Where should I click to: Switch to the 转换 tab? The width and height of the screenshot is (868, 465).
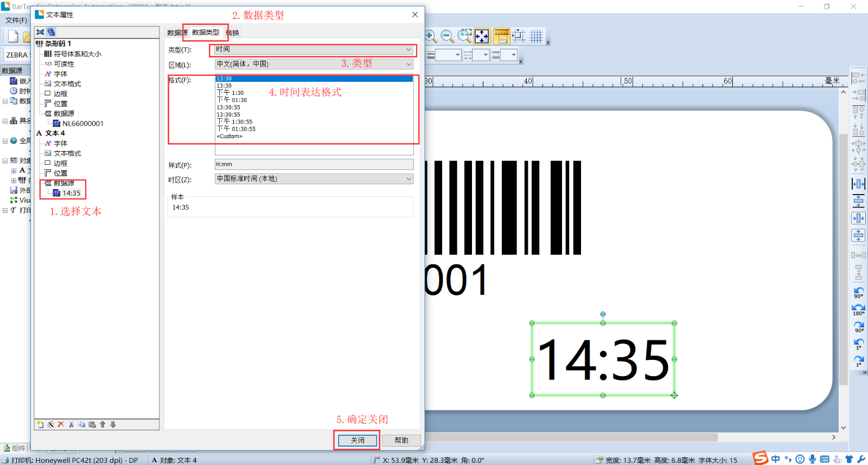coord(233,33)
